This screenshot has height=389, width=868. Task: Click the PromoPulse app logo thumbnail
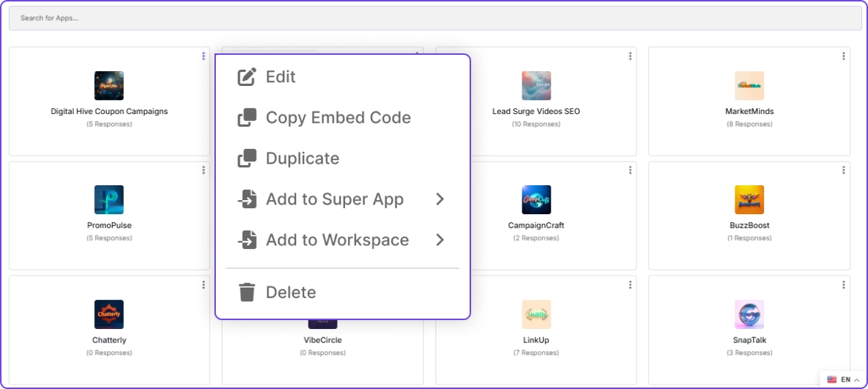[109, 200]
